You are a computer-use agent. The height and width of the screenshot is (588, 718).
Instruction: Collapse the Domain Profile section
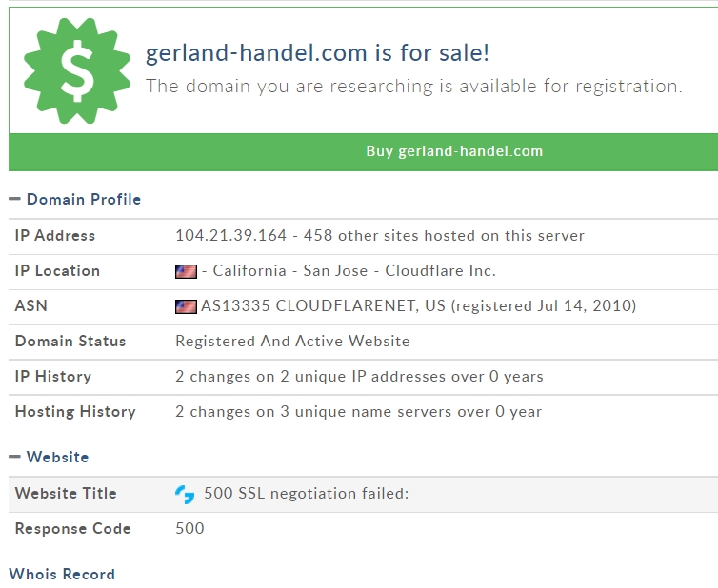[14, 199]
